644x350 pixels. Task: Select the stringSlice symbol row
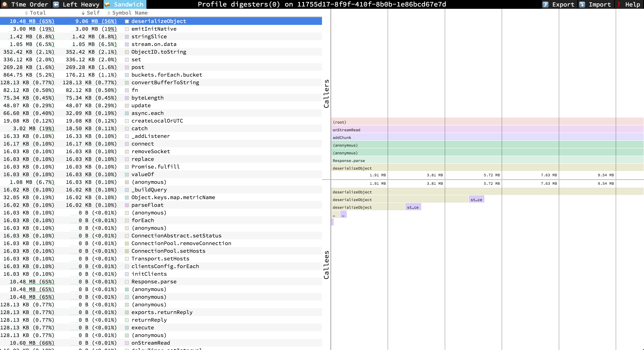coord(149,36)
